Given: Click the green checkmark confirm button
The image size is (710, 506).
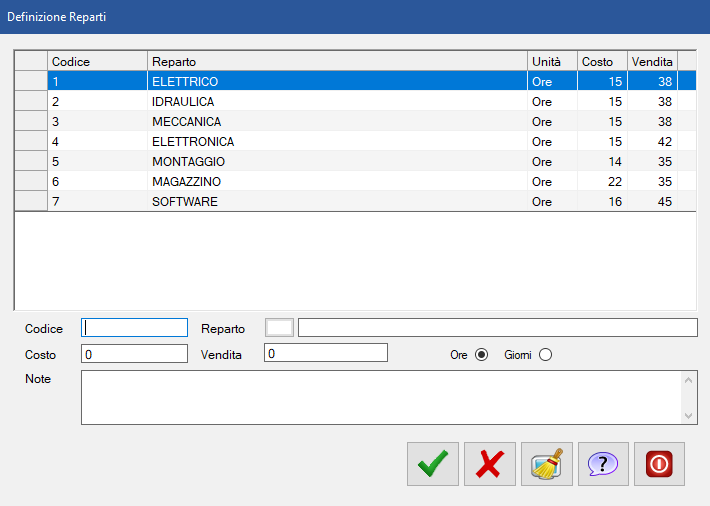Looking at the screenshot, I should 433,464.
